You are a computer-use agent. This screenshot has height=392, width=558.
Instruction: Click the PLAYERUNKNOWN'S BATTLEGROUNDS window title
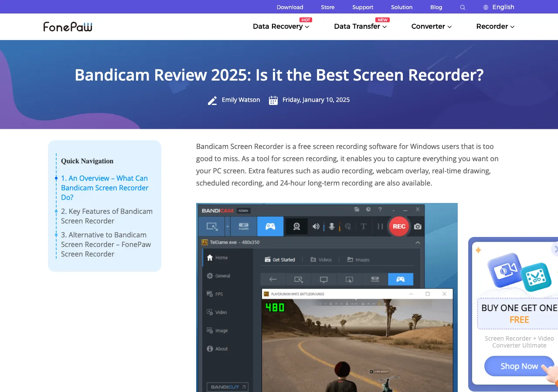click(x=298, y=294)
